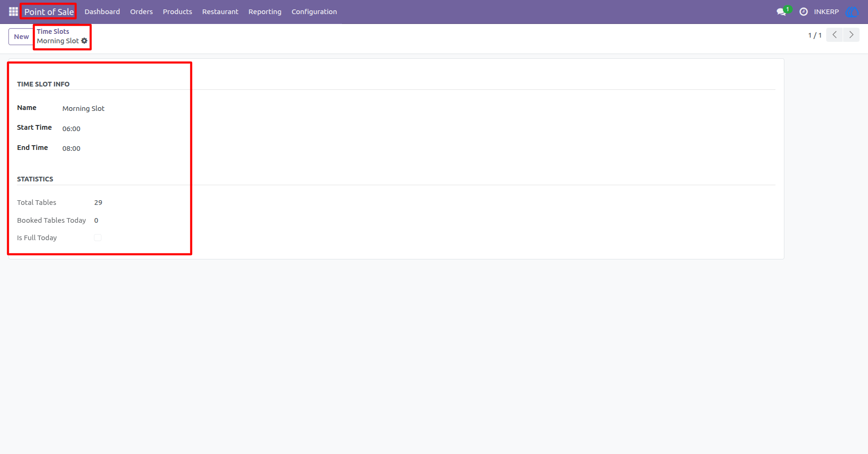Open the Dashboard menu
The width and height of the screenshot is (868, 454).
point(102,12)
